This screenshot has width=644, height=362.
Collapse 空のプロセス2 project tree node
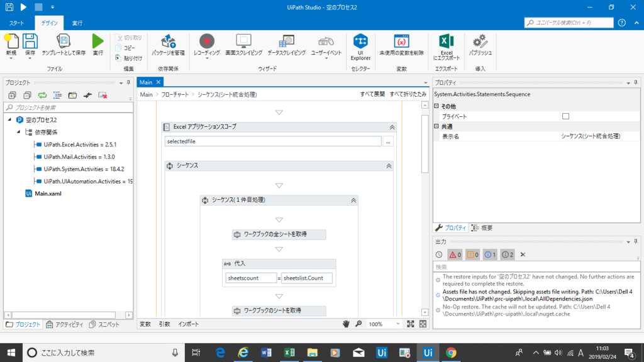pyautogui.click(x=9, y=120)
